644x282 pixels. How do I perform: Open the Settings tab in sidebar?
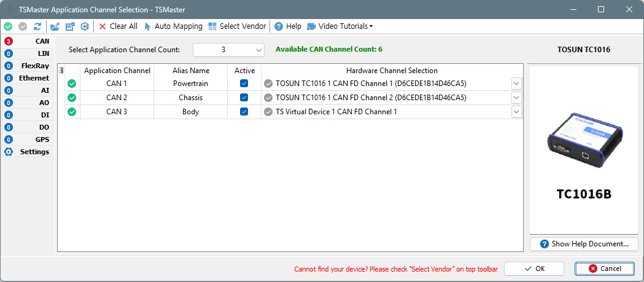(x=27, y=152)
